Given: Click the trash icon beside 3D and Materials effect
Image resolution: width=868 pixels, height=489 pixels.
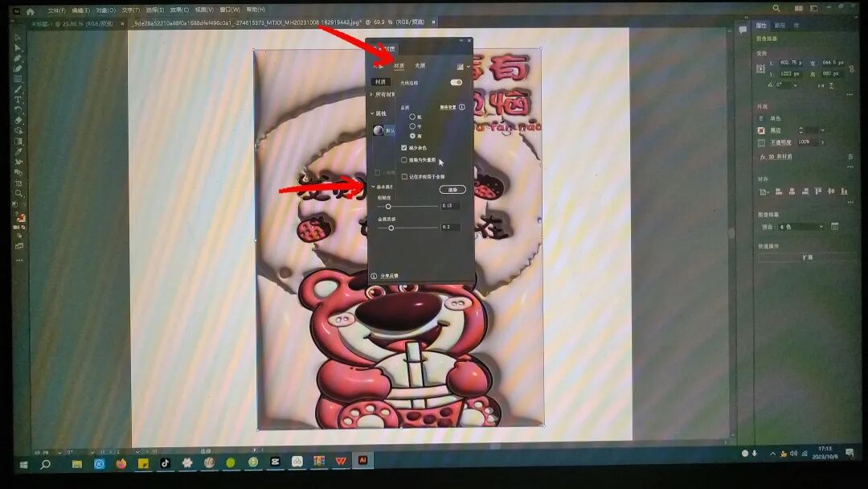Looking at the screenshot, I should [x=851, y=157].
